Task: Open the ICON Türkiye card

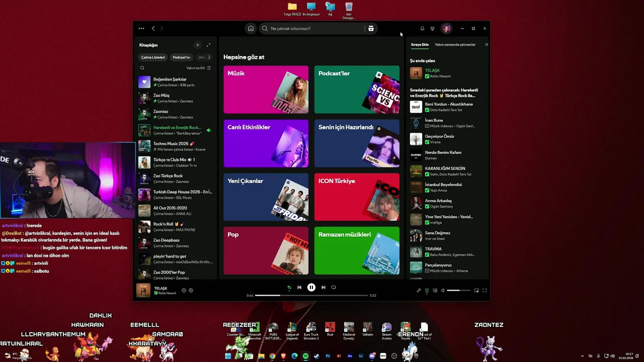Action: point(357,197)
